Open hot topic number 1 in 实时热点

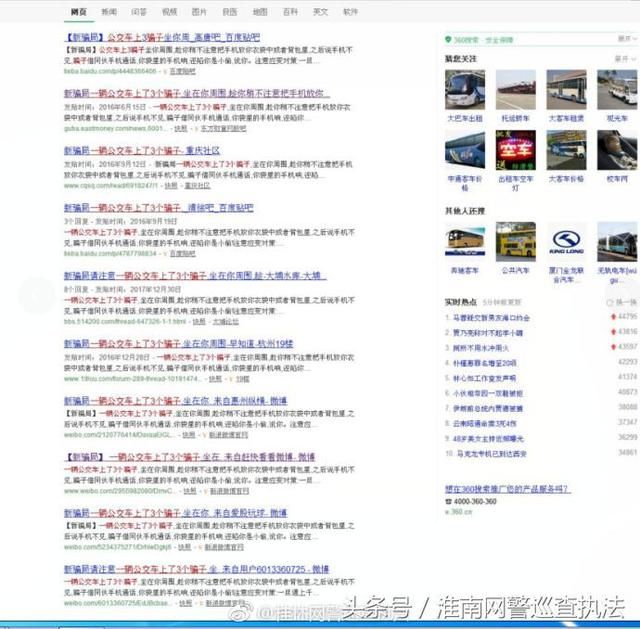(491, 318)
